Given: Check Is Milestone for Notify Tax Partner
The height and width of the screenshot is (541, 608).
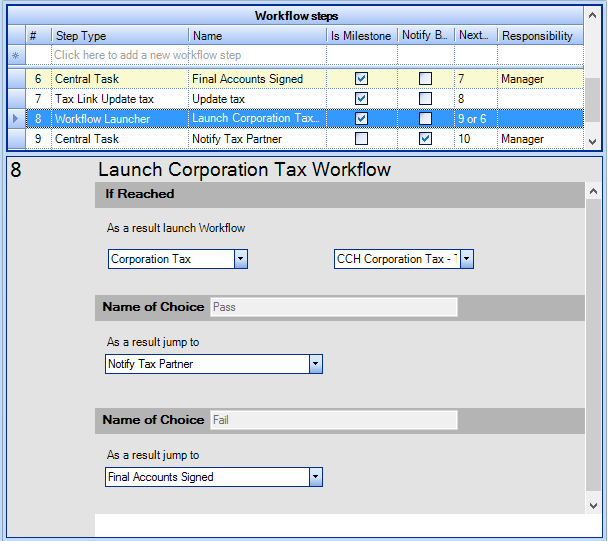Looking at the screenshot, I should 361,138.
